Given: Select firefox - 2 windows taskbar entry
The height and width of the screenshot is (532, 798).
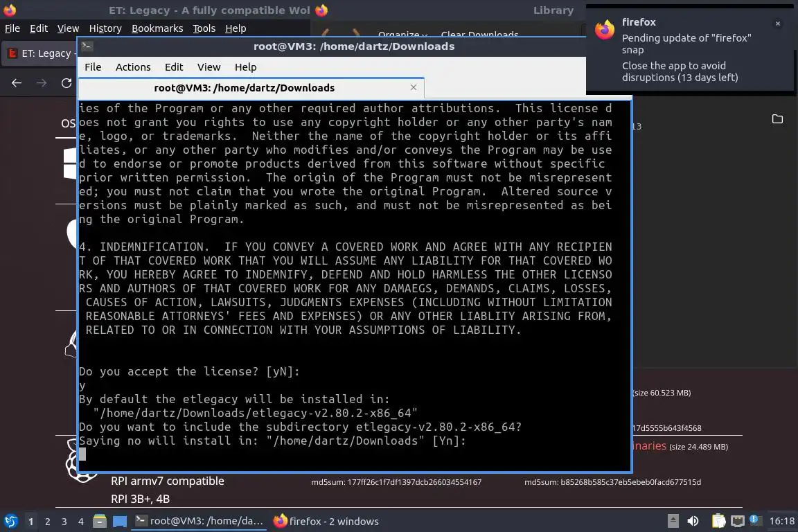Looking at the screenshot, I should (x=326, y=521).
